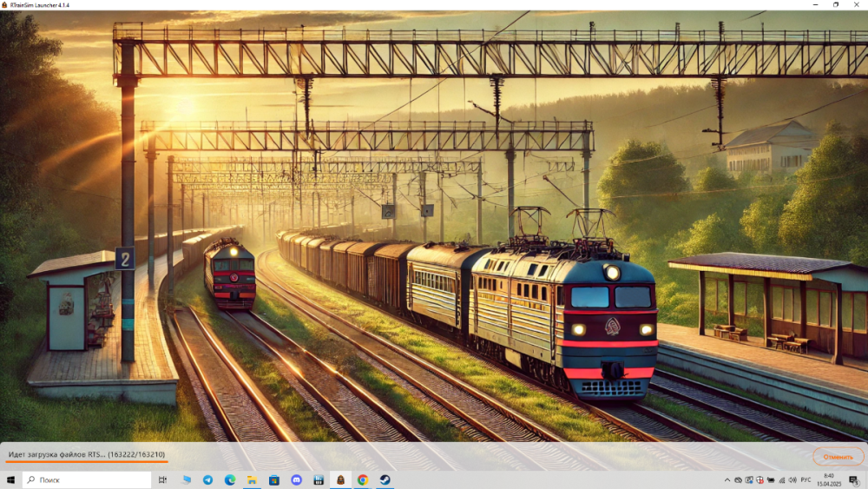Open the clock and calendar flyout
This screenshot has height=489, width=868.
click(829, 479)
